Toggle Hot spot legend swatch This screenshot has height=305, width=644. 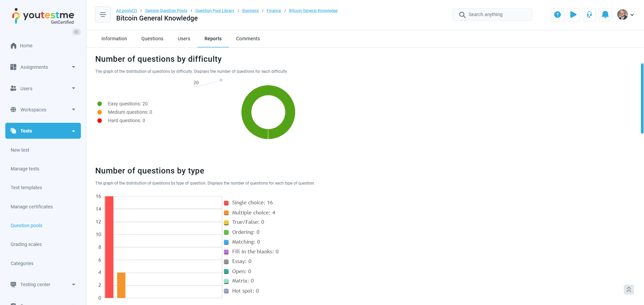pyautogui.click(x=226, y=291)
